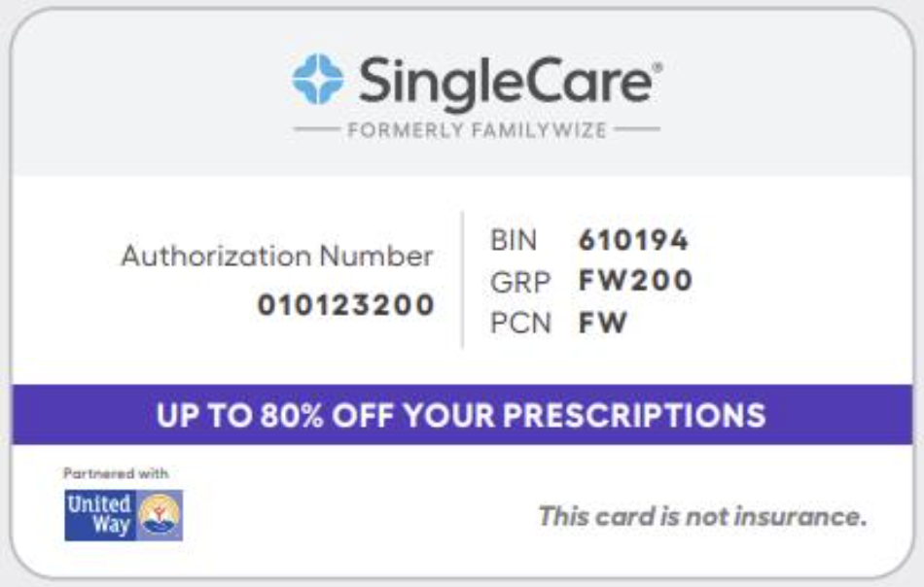
Task: Click the dash line right of "Formerly FamilyWize"
Action: pos(637,129)
